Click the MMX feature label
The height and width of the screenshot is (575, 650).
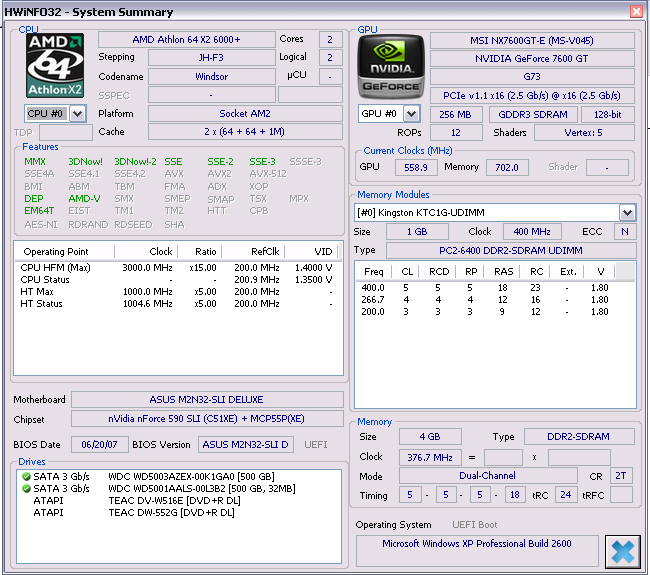coord(35,162)
